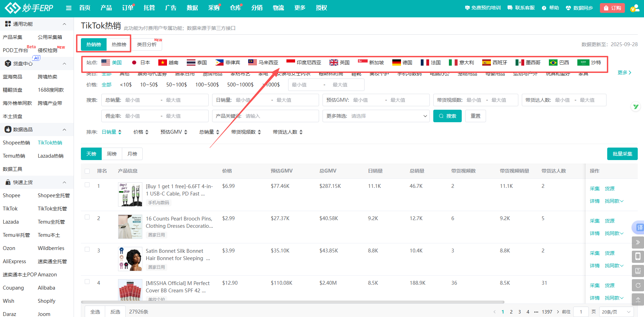The height and width of the screenshot is (317, 644).
Task: Open the 订单 top menu
Action: click(x=127, y=8)
